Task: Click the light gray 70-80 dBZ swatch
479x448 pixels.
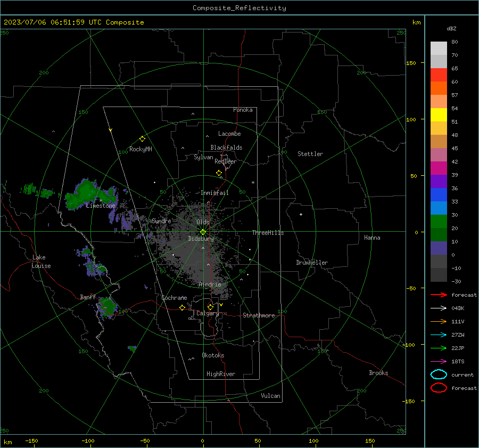Action: point(439,48)
